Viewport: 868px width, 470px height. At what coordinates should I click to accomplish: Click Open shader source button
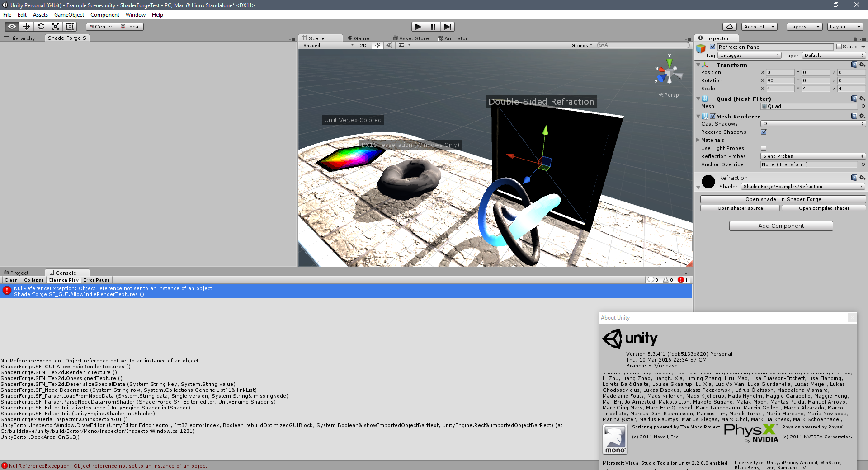point(740,208)
